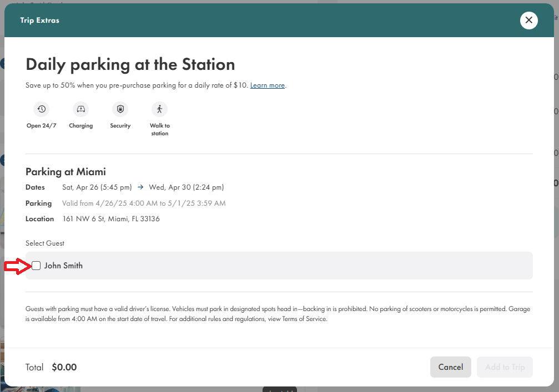The height and width of the screenshot is (392, 559).
Task: Click the Trip Extras header title
Action: pos(39,21)
